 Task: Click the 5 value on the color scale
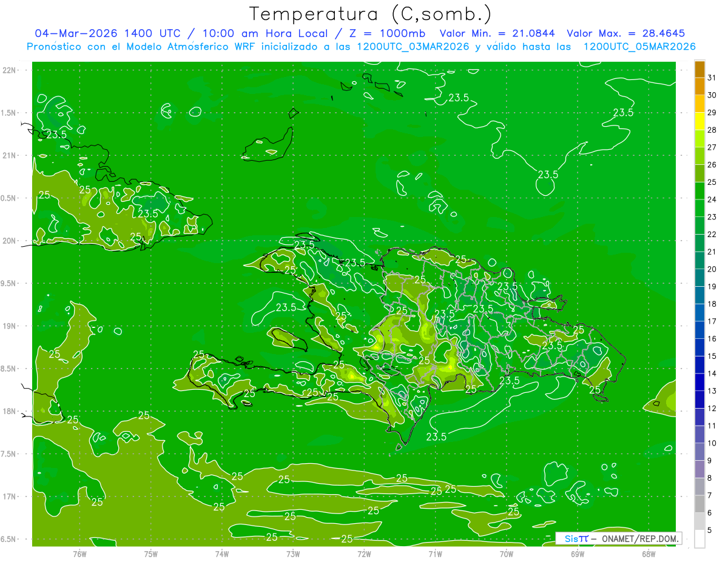pos(710,530)
